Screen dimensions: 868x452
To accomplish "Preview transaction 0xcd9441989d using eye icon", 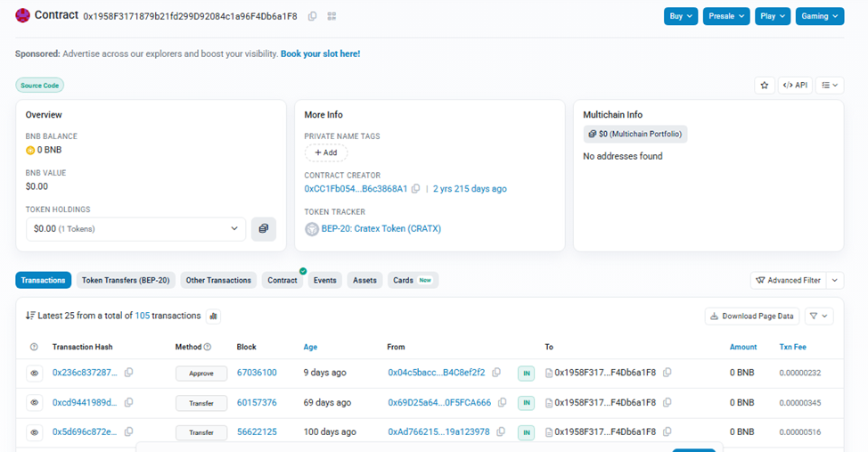I will tap(35, 403).
